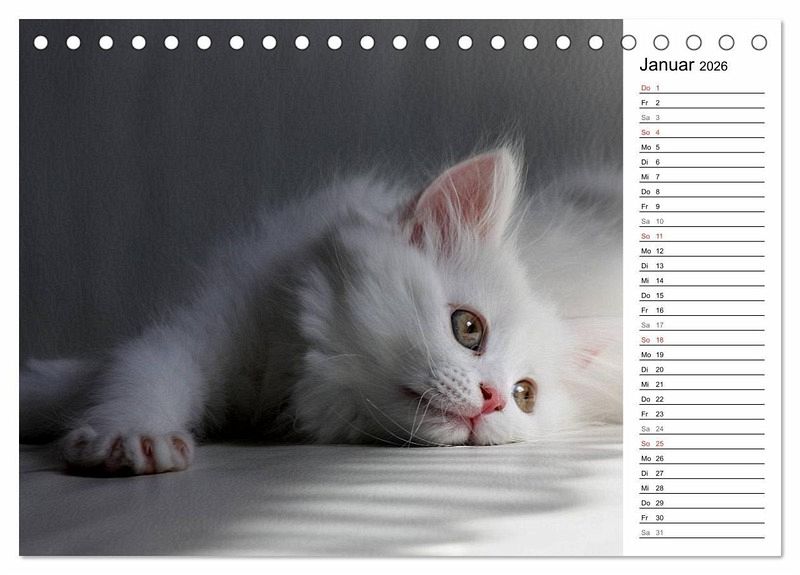This screenshot has height=575, width=800.
Task: Select the Do 1 date row
Action: tap(701, 88)
